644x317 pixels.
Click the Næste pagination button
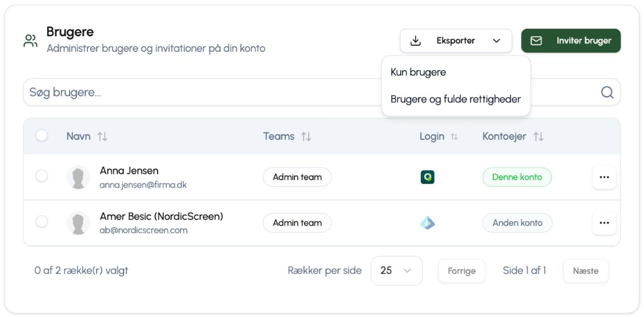click(x=586, y=271)
